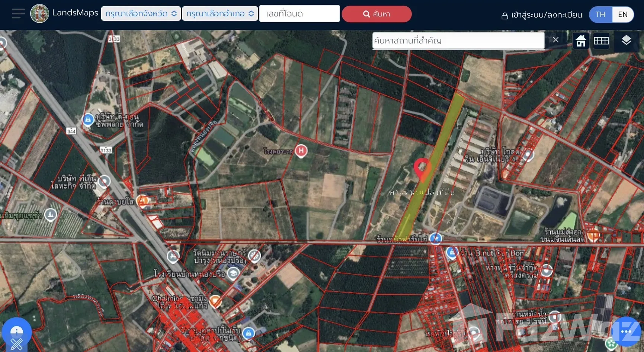The height and width of the screenshot is (352, 644).
Task: Switch language to TH
Action: pyautogui.click(x=600, y=15)
